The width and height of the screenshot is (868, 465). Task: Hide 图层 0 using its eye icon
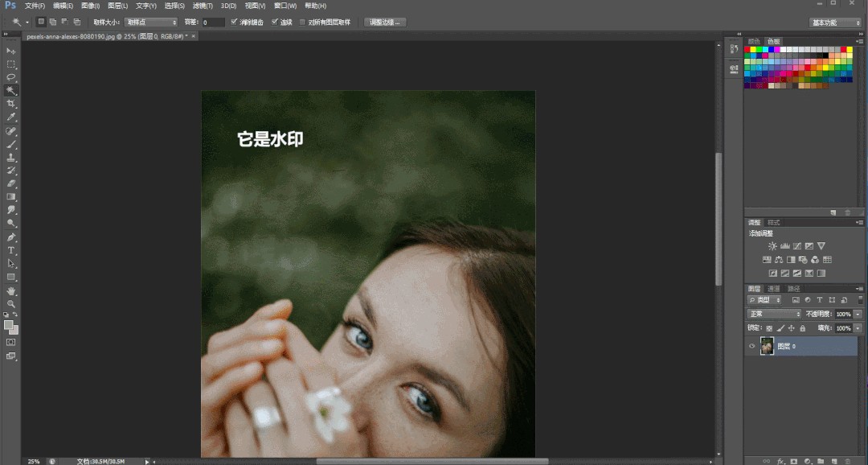[752, 346]
